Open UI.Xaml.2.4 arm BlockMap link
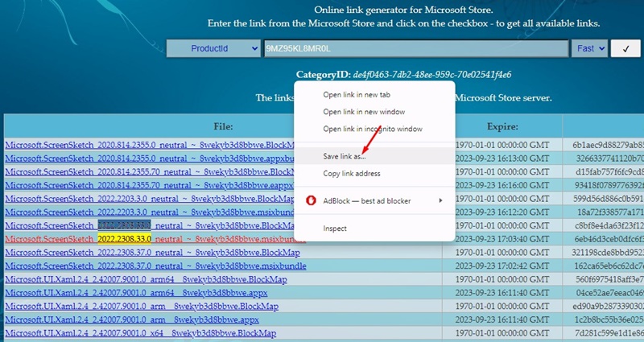644x342 pixels. point(142,307)
